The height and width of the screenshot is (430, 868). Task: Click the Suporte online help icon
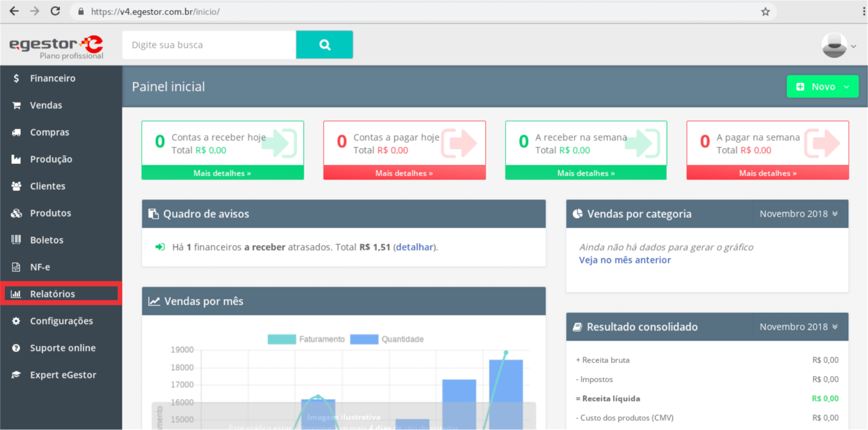[x=16, y=348]
